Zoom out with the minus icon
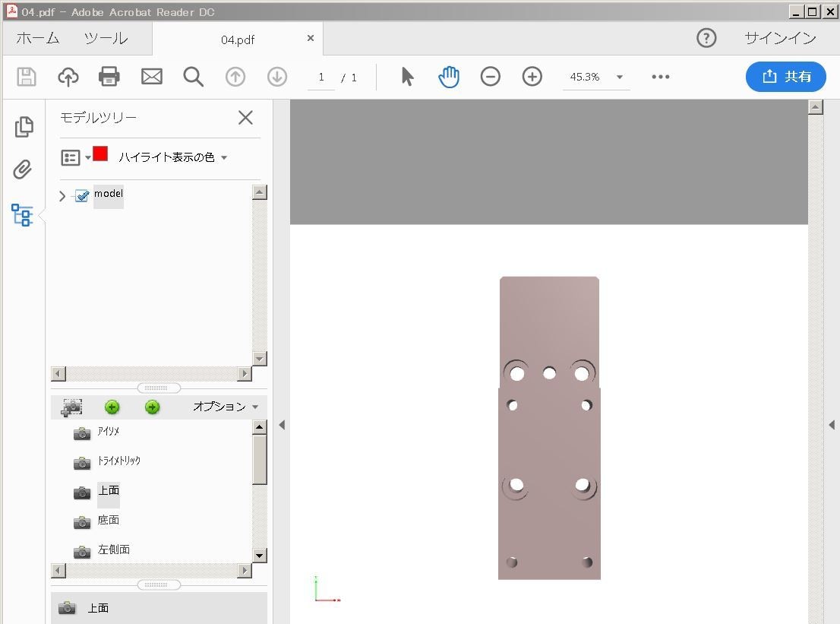840x624 pixels. [490, 77]
